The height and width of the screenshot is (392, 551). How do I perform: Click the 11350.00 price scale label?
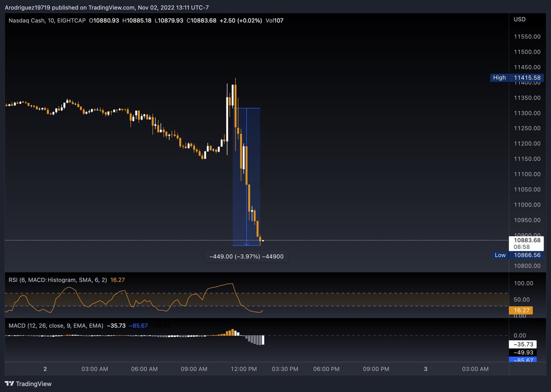pos(527,98)
